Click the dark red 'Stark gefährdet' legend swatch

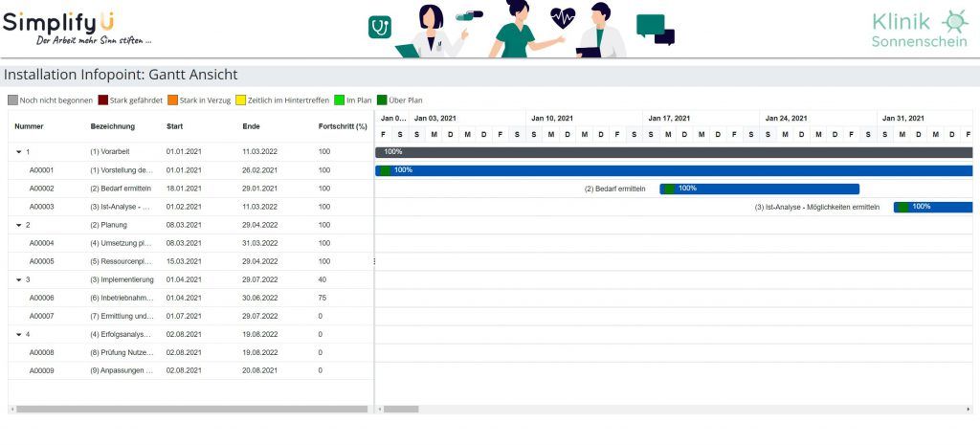103,100
